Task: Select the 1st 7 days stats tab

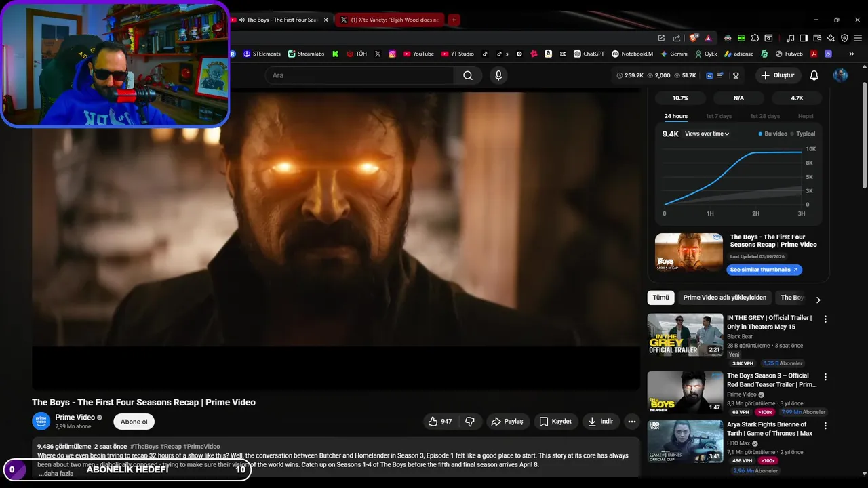Action: coord(718,116)
